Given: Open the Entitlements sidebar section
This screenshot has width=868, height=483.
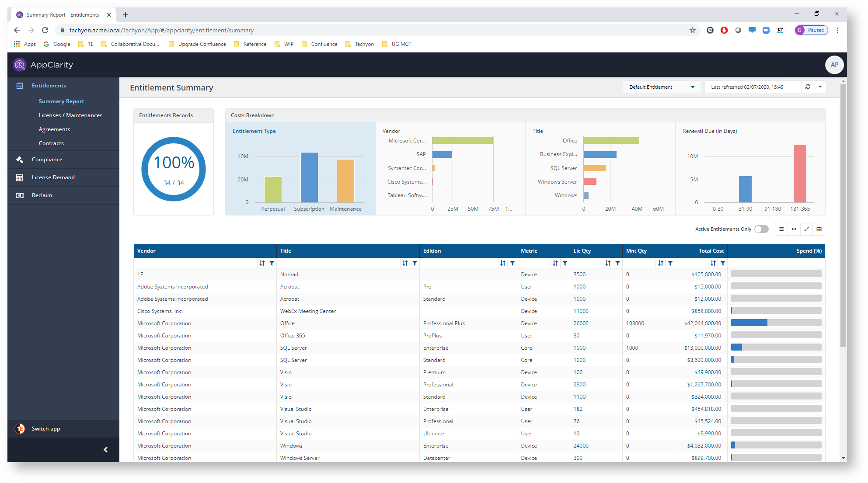Looking at the screenshot, I should point(63,86).
